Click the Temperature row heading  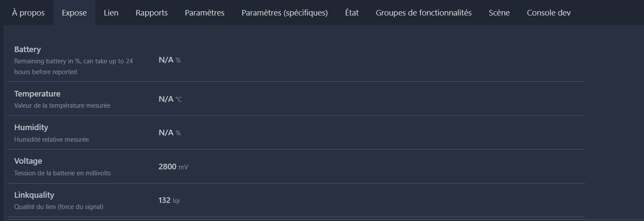[x=37, y=94]
